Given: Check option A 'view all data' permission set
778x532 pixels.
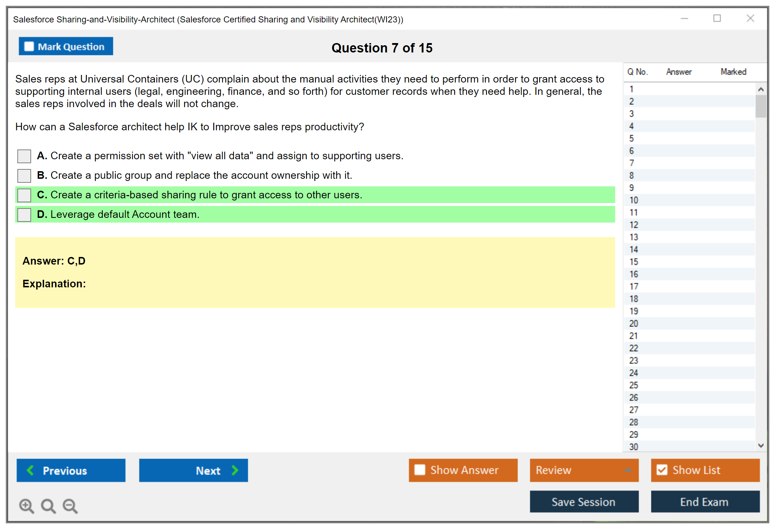Looking at the screenshot, I should click(24, 156).
